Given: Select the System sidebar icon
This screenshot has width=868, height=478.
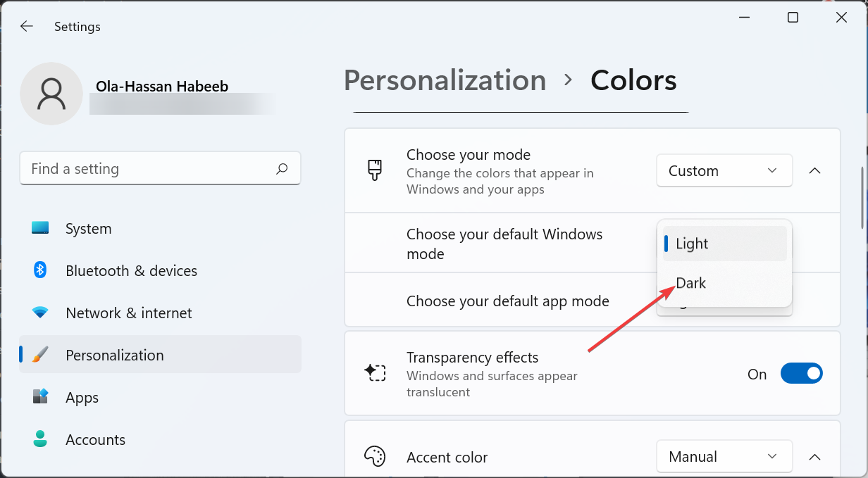Looking at the screenshot, I should [40, 228].
